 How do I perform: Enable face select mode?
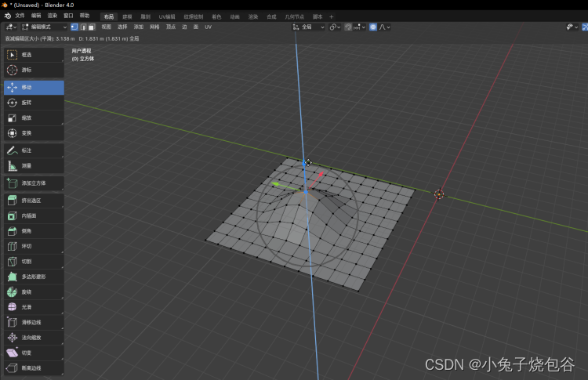coord(92,27)
